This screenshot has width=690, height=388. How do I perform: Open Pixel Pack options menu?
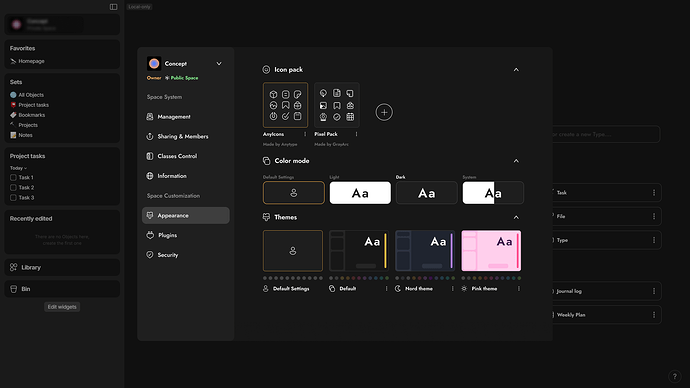pos(356,134)
